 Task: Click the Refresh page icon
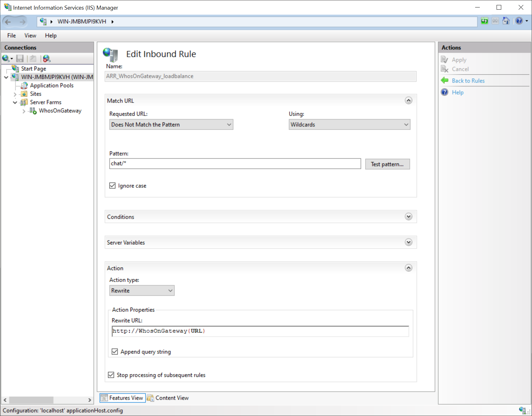(x=484, y=21)
